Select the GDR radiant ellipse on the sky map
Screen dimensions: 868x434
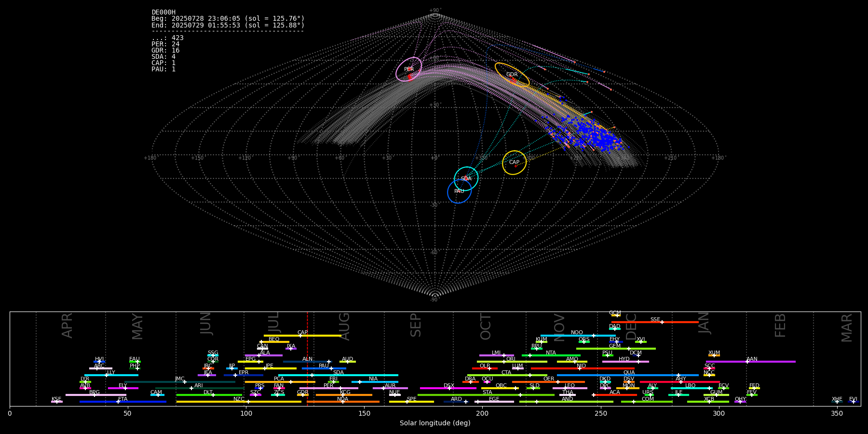pos(512,75)
